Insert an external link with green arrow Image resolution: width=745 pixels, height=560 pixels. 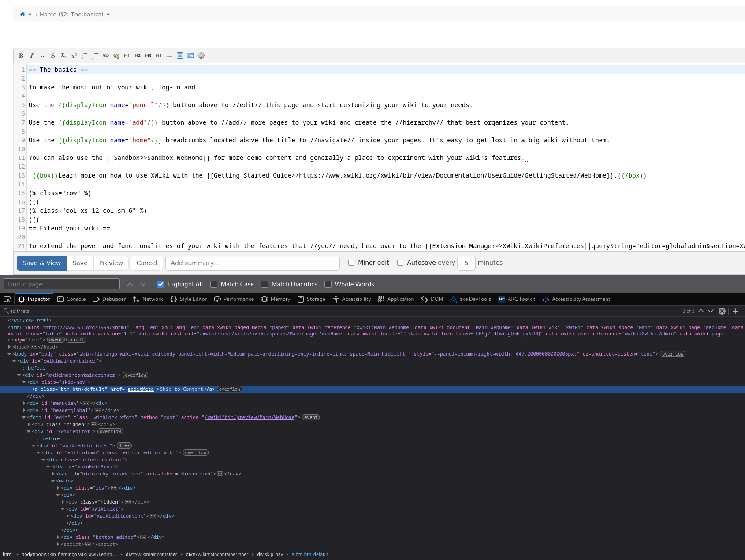tap(116, 56)
